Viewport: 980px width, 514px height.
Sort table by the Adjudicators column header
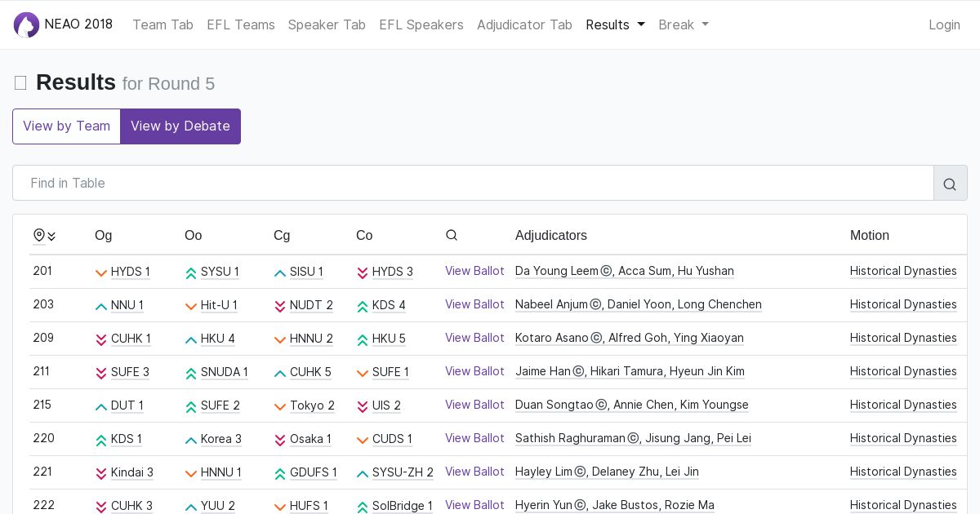click(x=551, y=235)
